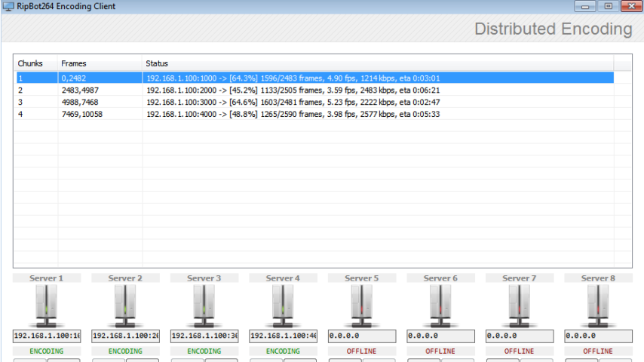Click the Frames column header
Viewport: 644px width, 362px height.
pos(100,63)
